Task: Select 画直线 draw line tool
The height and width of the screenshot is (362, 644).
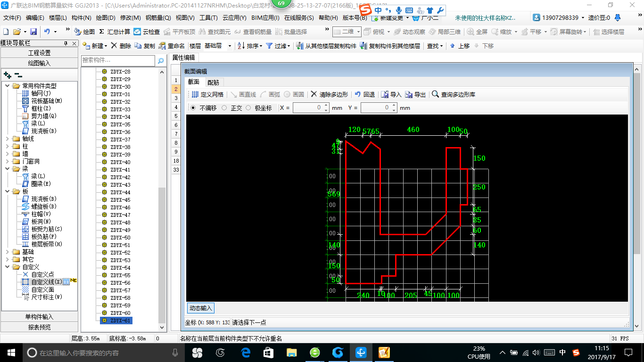Action: coord(243,94)
